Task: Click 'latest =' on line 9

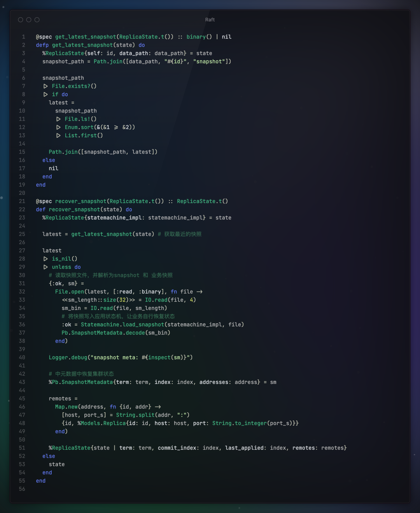Action: point(61,103)
